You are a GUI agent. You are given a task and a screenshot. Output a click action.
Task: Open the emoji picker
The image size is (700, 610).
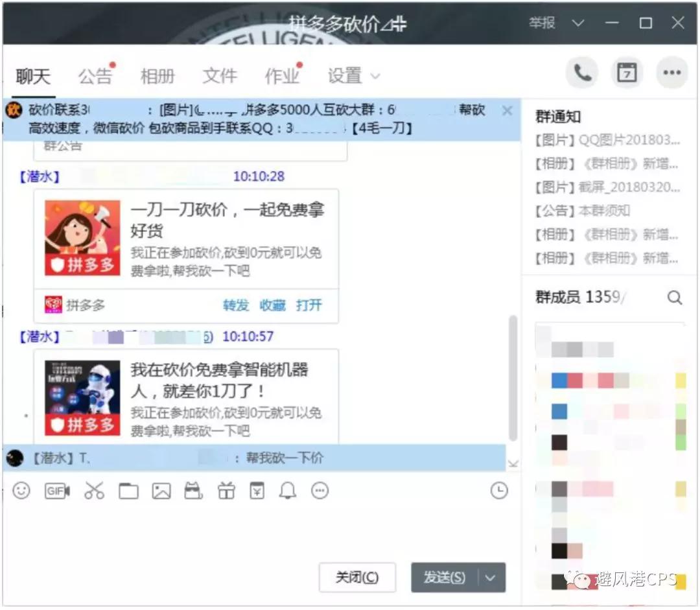pyautogui.click(x=21, y=491)
